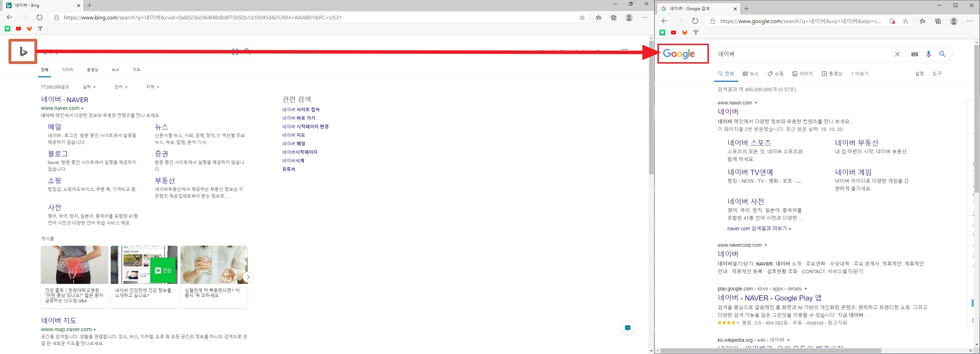Expand arrow beside play.google.com result

[806, 289]
